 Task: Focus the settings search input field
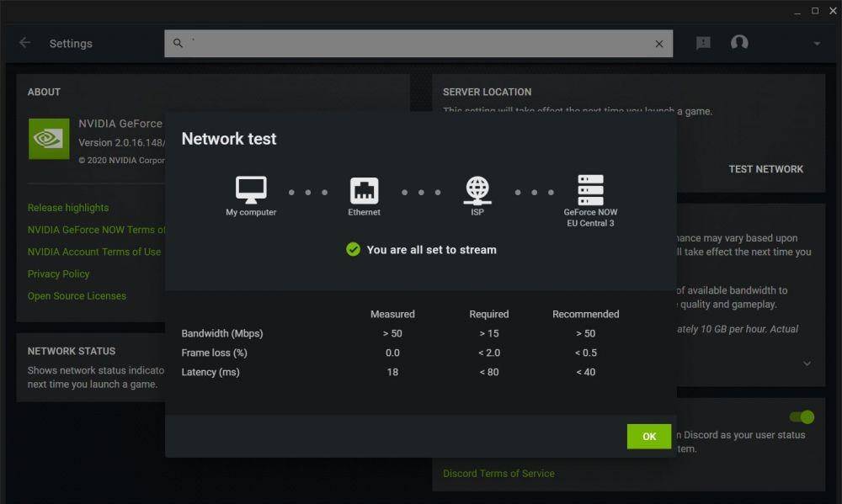tap(418, 44)
